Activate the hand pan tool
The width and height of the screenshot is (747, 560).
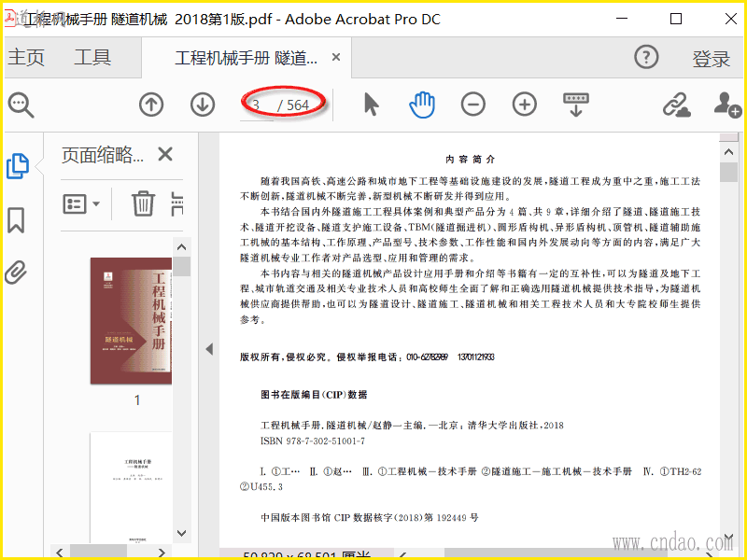click(422, 105)
